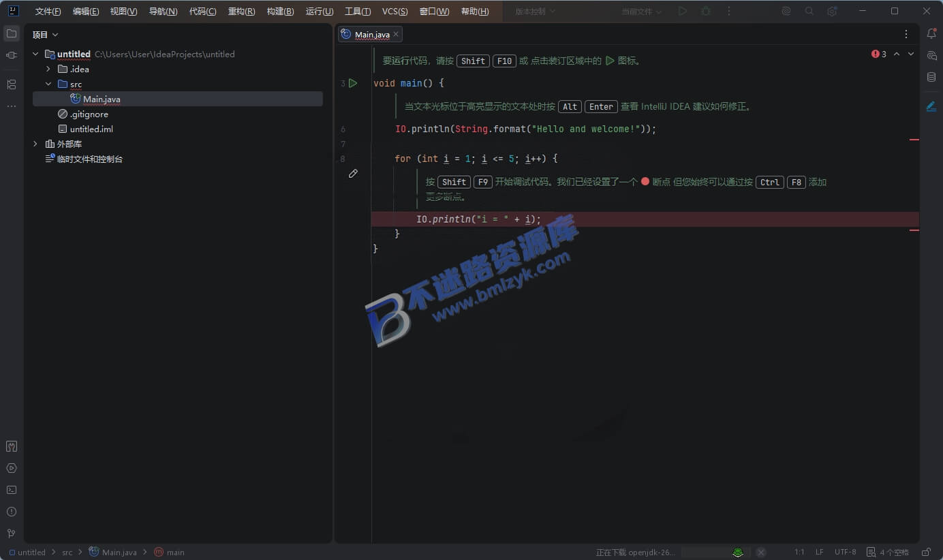Click the IntelliJ logo main menu icon
Screen dimensions: 943x560
[13, 11]
